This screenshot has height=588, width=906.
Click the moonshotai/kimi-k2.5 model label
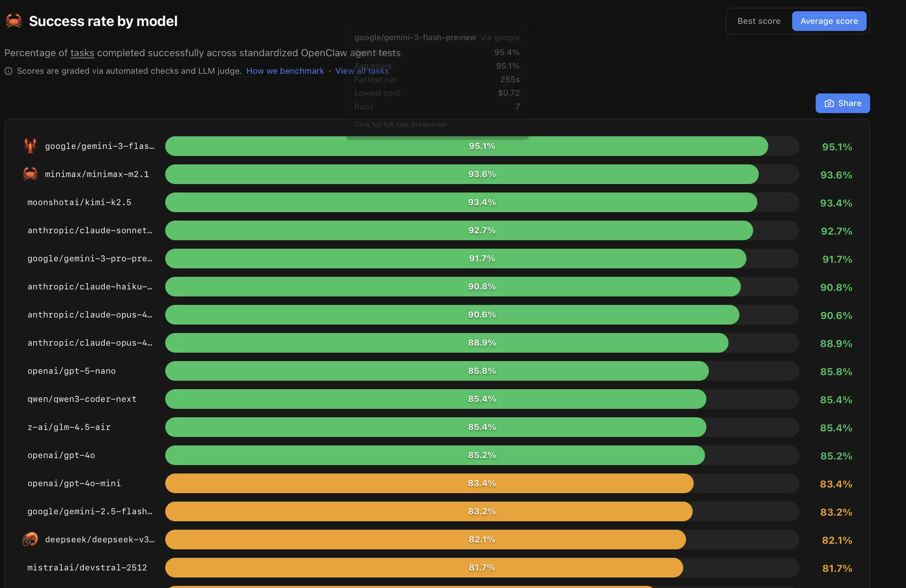(79, 202)
